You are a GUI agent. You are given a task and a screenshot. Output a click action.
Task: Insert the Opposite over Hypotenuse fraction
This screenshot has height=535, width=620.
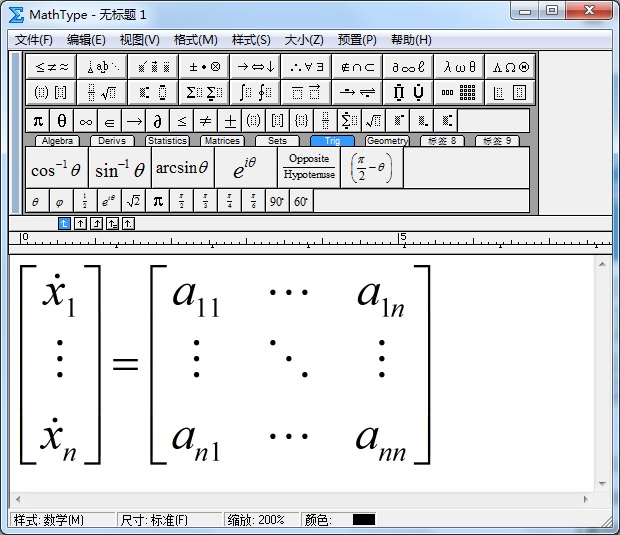(x=309, y=167)
